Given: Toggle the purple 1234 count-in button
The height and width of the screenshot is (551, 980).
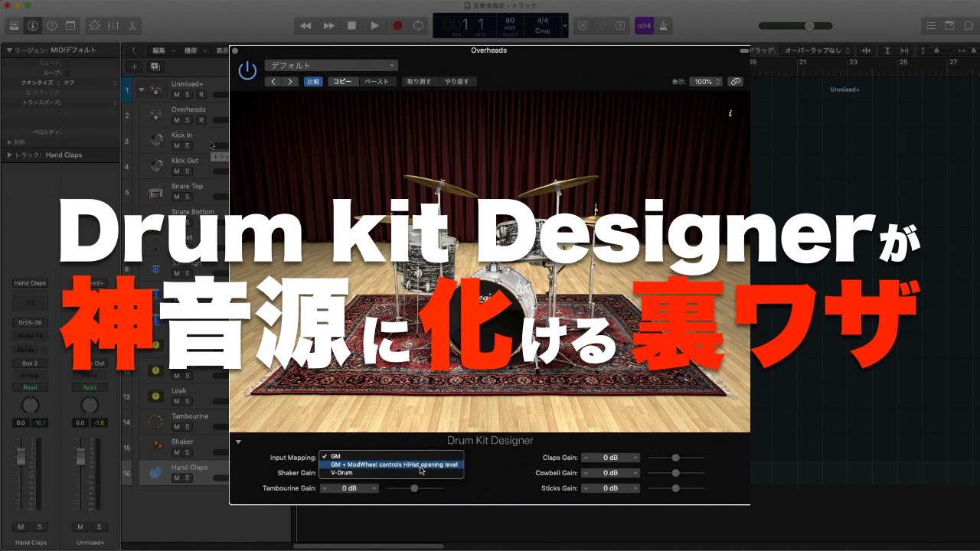Looking at the screenshot, I should coord(644,25).
